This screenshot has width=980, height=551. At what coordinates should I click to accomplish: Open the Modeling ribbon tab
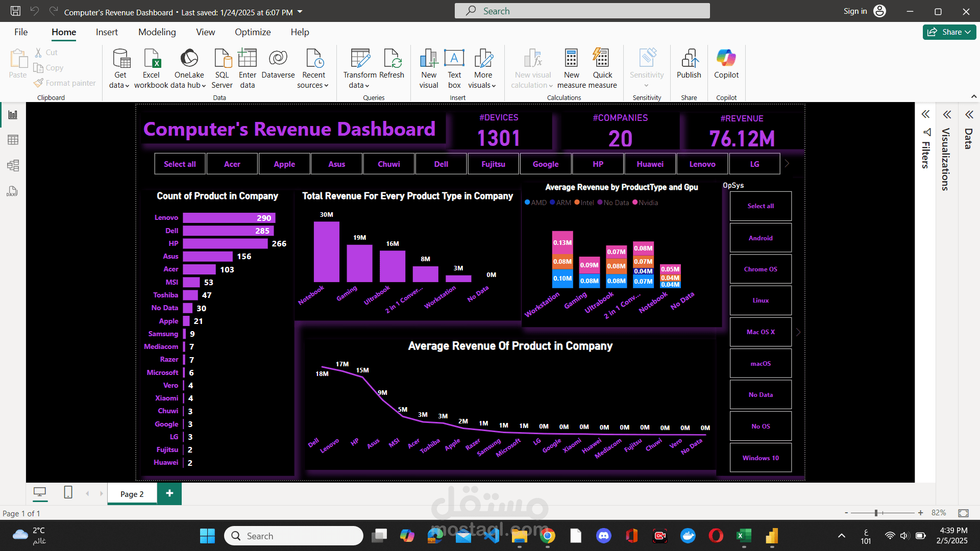click(x=157, y=32)
